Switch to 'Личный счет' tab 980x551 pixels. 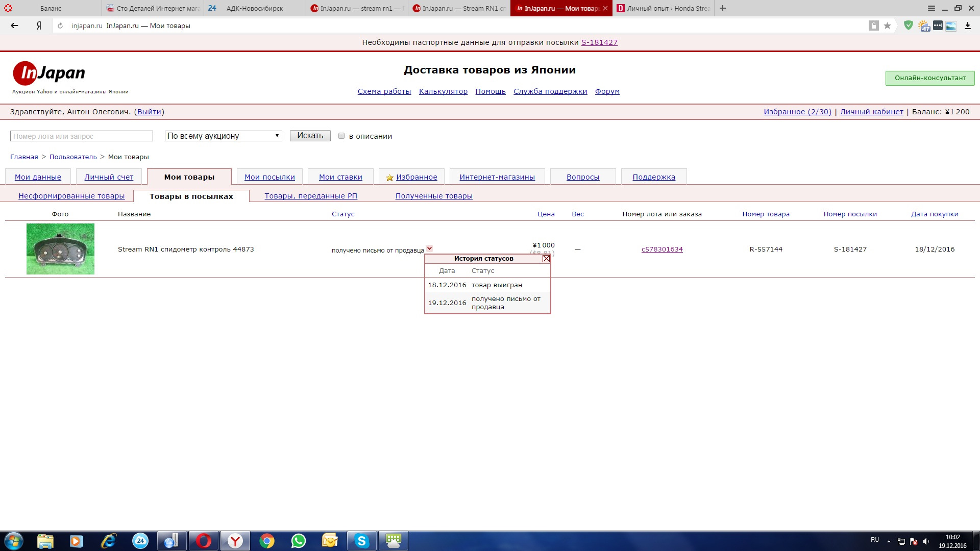click(x=109, y=177)
